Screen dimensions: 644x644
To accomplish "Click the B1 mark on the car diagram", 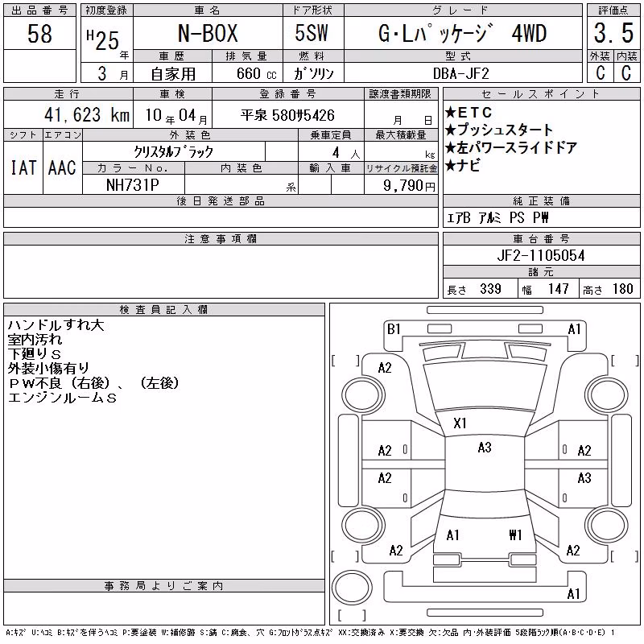I will coord(394,329).
